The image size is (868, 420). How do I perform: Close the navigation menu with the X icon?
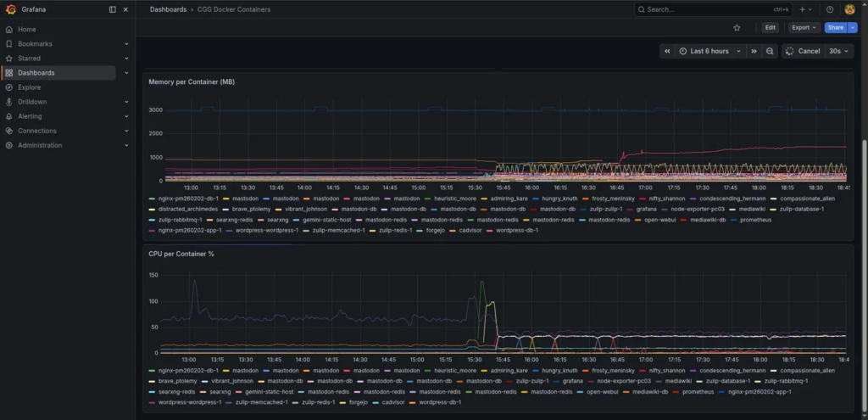126,9
